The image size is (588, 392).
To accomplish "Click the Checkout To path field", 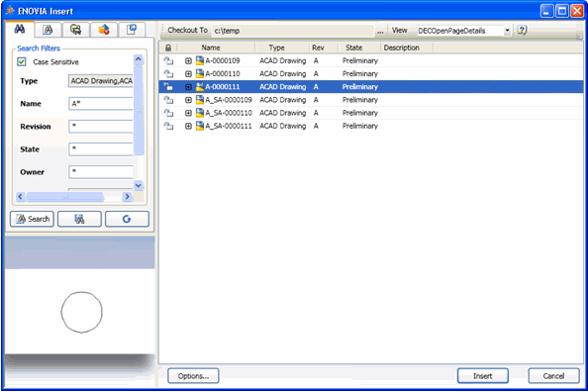I will pos(293,31).
